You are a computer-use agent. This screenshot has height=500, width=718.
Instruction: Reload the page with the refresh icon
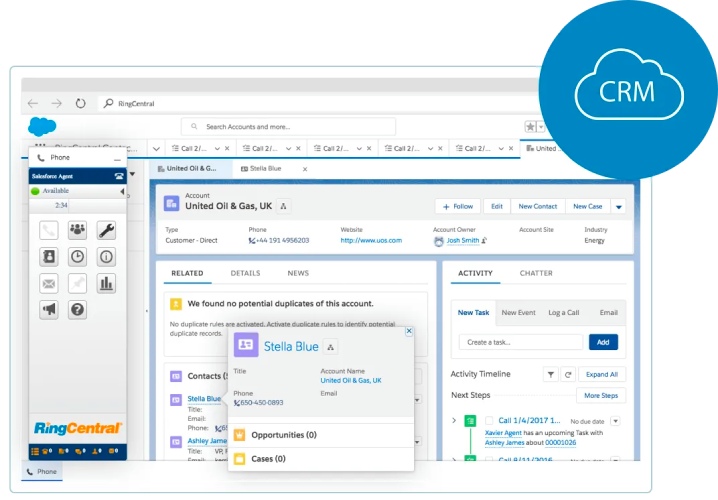click(81, 103)
